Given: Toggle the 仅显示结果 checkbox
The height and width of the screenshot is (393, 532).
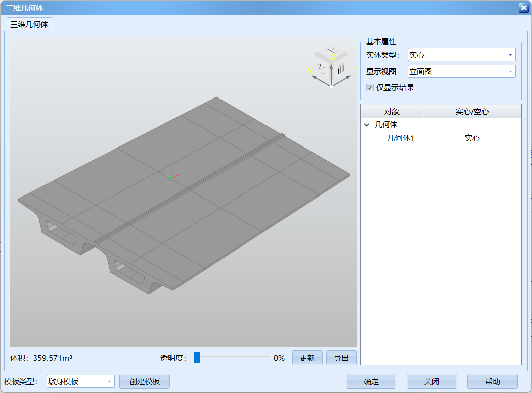Looking at the screenshot, I should tap(370, 87).
